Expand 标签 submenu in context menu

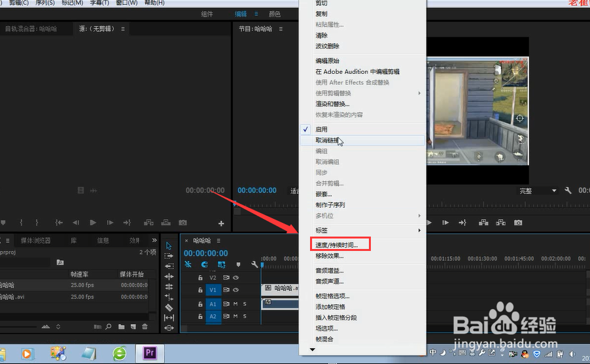(x=419, y=230)
